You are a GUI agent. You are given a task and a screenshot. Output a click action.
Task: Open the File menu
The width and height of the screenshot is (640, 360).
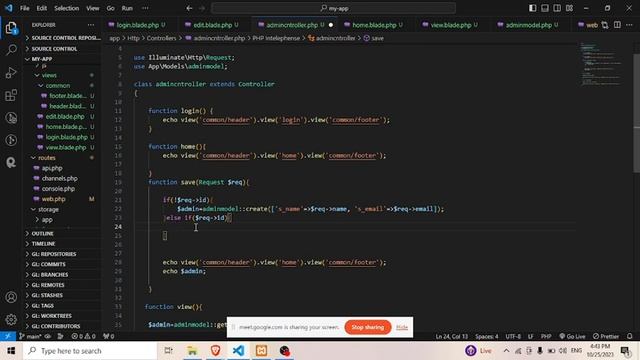click(x=24, y=8)
